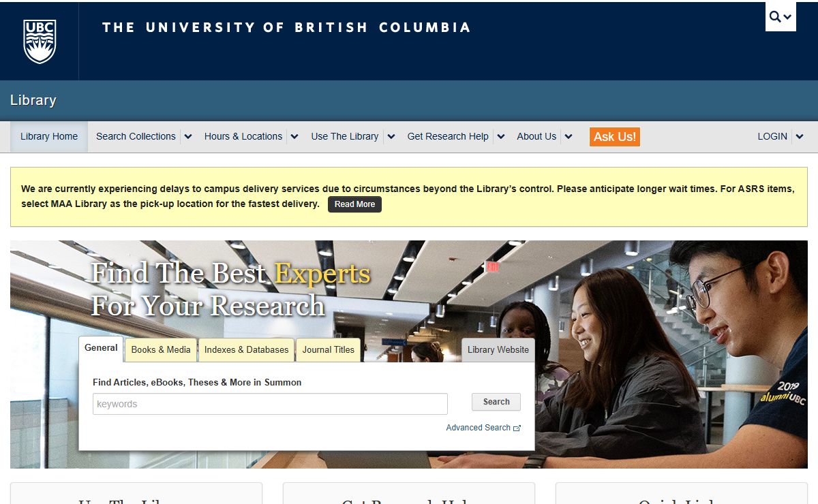Screen dimensions: 818x504
Task: Switch to the Journal Titles tab
Action: 329,350
